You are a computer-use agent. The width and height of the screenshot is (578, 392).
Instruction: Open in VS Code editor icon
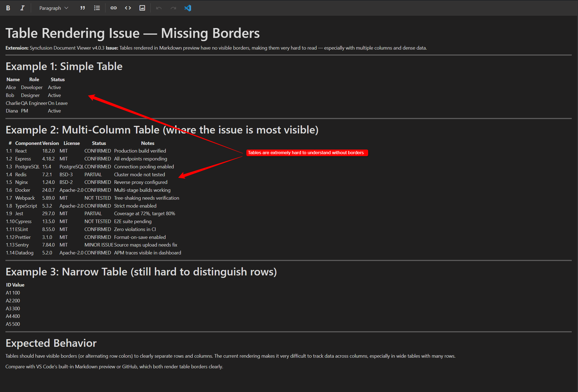click(x=188, y=8)
